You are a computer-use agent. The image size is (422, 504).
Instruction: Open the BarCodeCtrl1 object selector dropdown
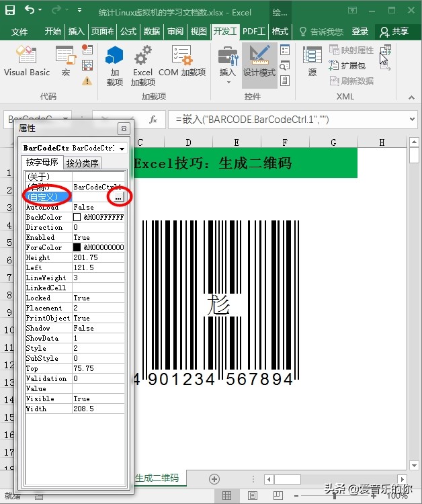(x=122, y=149)
